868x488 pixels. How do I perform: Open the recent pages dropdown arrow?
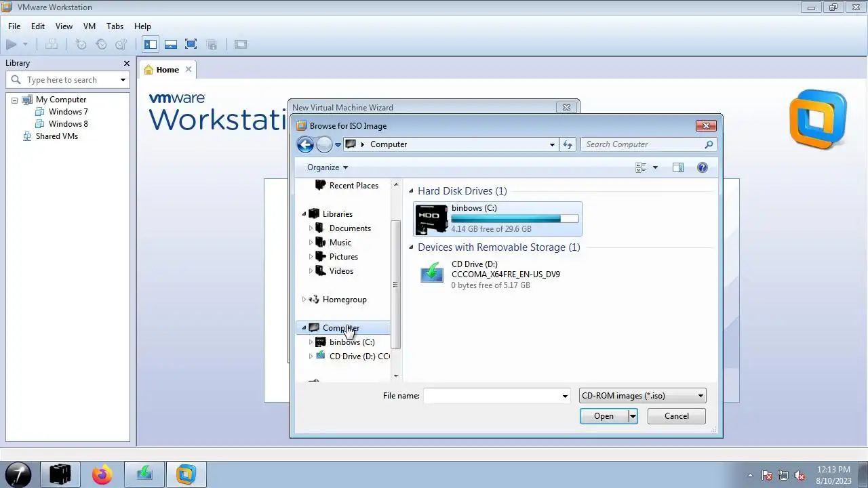pyautogui.click(x=338, y=145)
